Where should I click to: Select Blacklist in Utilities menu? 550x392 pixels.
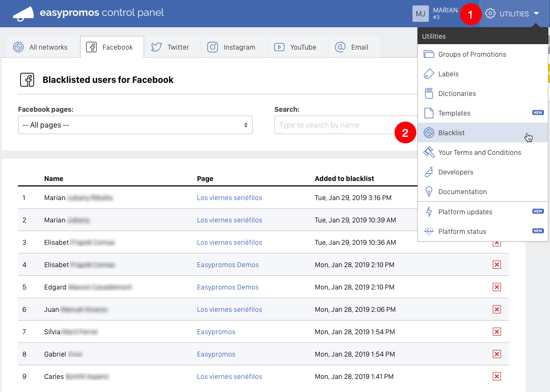pyautogui.click(x=483, y=132)
